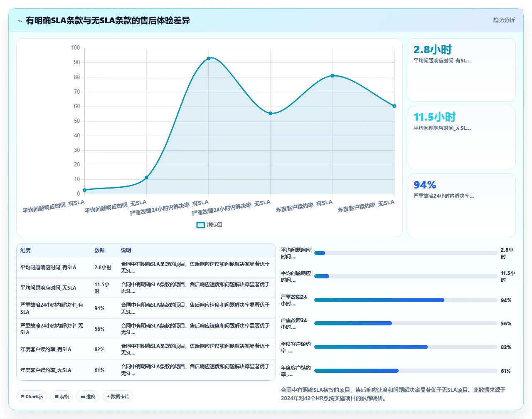
Task: Click the 维度 column header
Action: click(x=25, y=250)
